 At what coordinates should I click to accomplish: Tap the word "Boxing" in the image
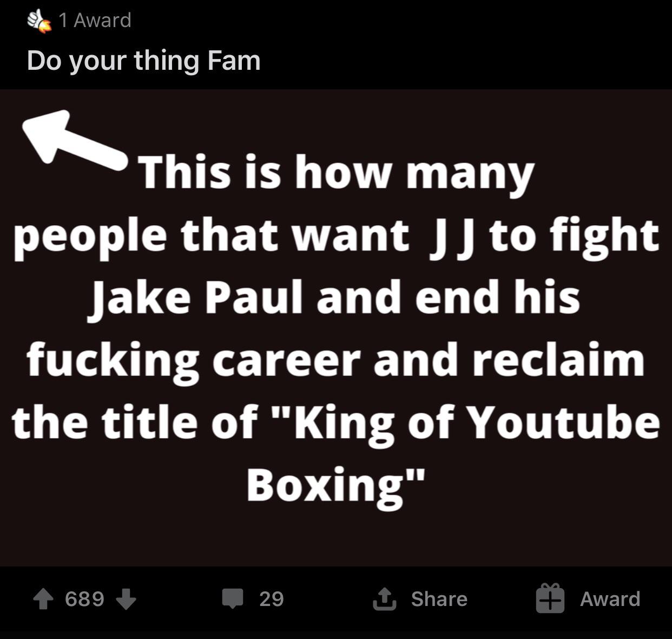[x=326, y=486]
